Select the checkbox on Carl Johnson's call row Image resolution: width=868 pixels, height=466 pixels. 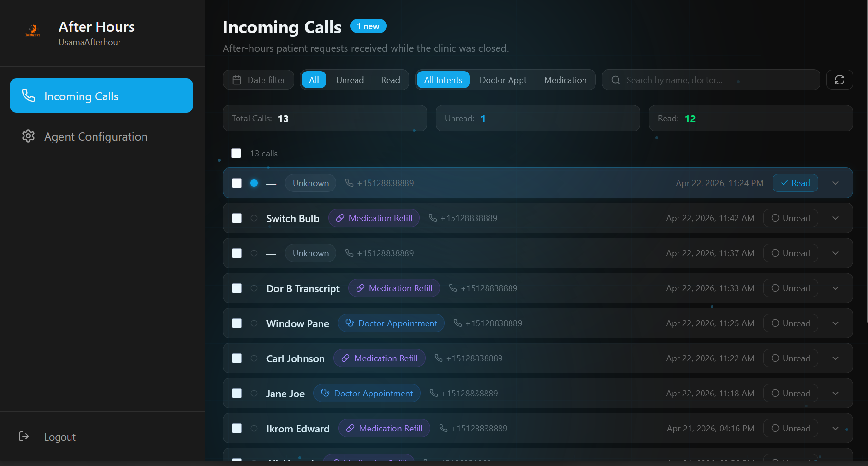tap(237, 358)
